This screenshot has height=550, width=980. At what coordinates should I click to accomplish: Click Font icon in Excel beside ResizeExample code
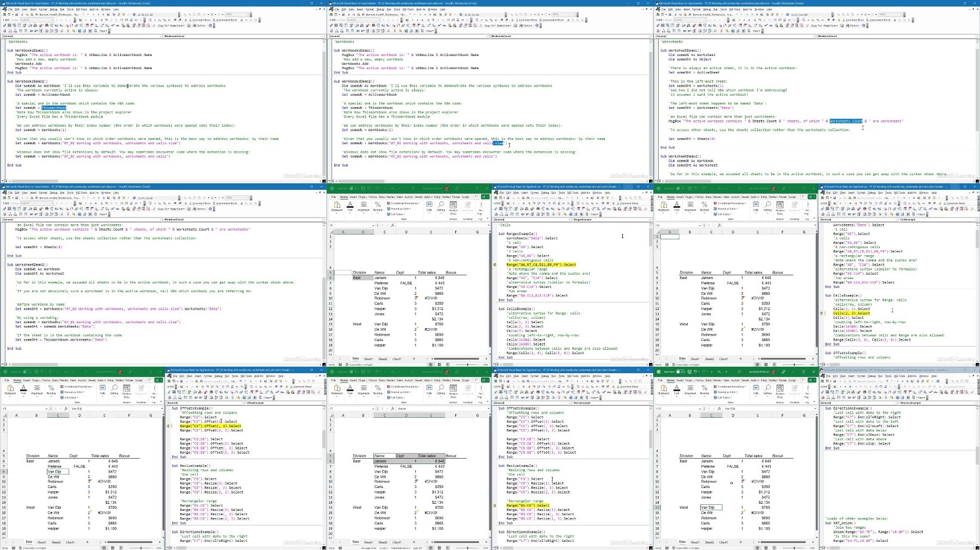tap(350, 388)
